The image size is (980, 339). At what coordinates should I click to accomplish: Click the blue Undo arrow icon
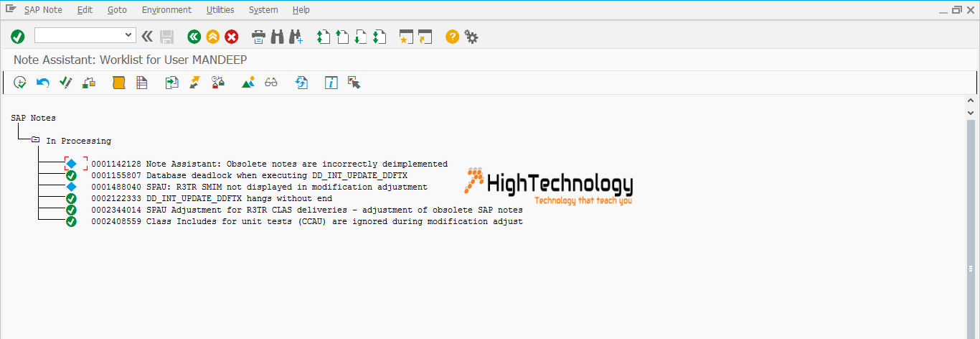tap(43, 83)
